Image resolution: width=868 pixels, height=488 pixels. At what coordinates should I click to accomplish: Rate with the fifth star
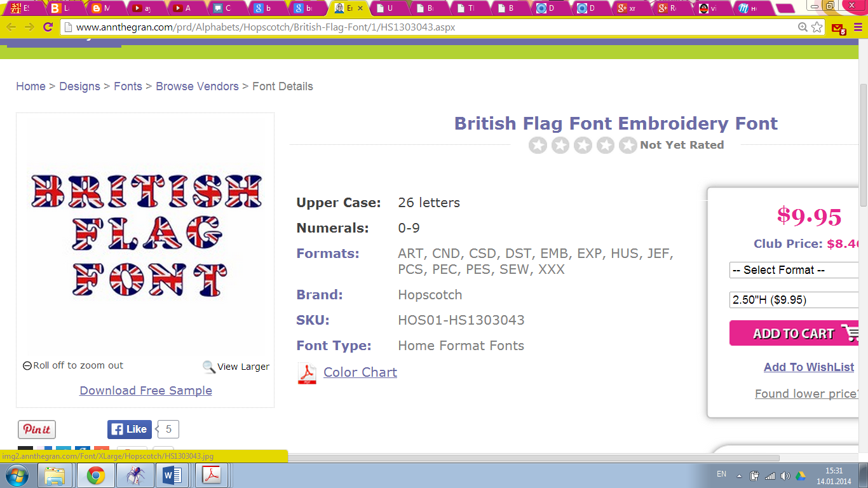tap(628, 145)
